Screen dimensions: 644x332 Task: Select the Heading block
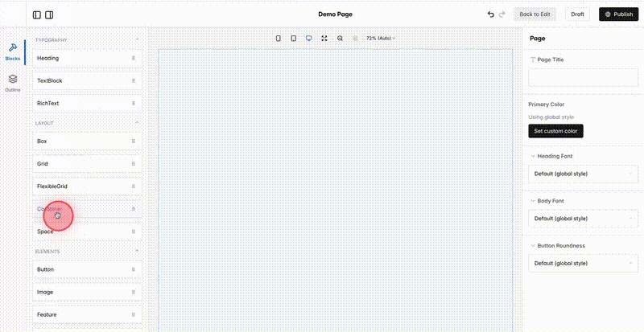88,58
